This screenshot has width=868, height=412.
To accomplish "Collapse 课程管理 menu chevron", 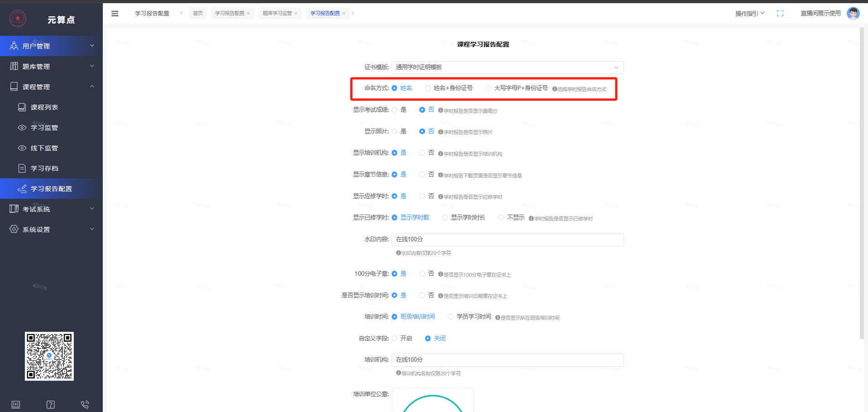I will pos(92,86).
